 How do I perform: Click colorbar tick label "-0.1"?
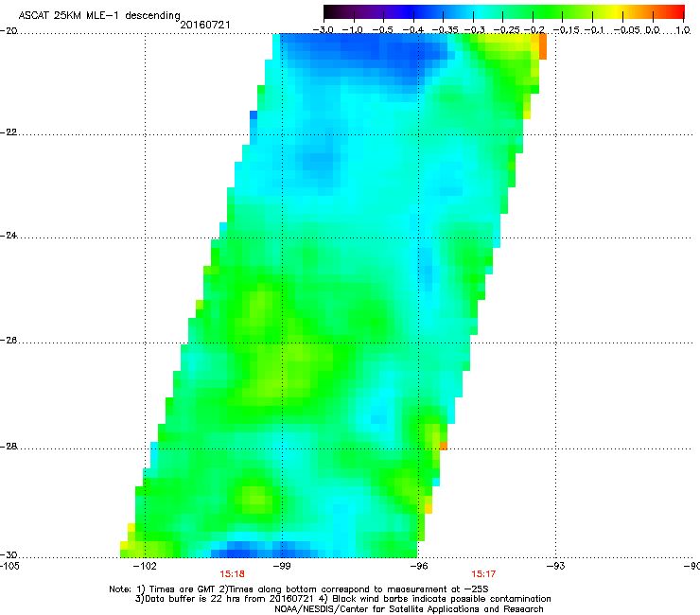pyautogui.click(x=594, y=30)
